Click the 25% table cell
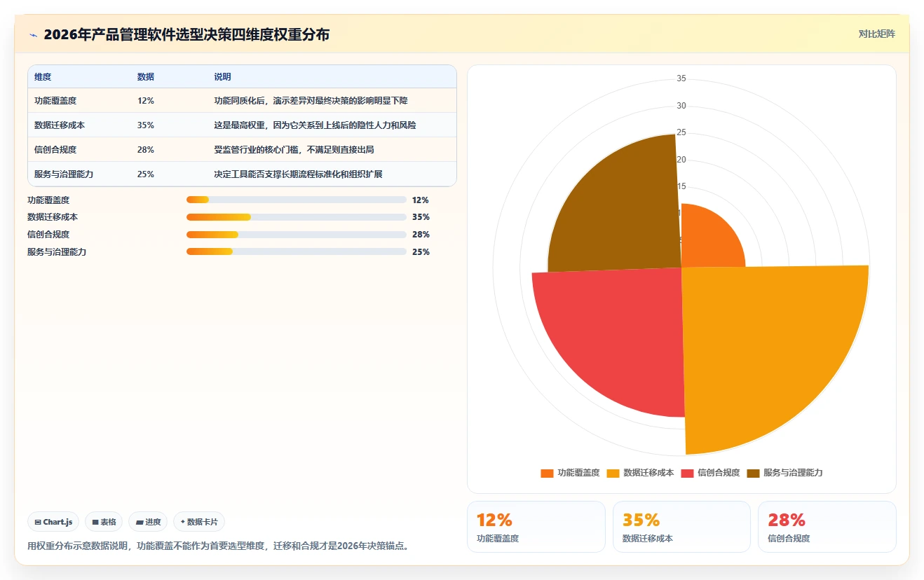Image resolution: width=924 pixels, height=580 pixels. click(146, 174)
